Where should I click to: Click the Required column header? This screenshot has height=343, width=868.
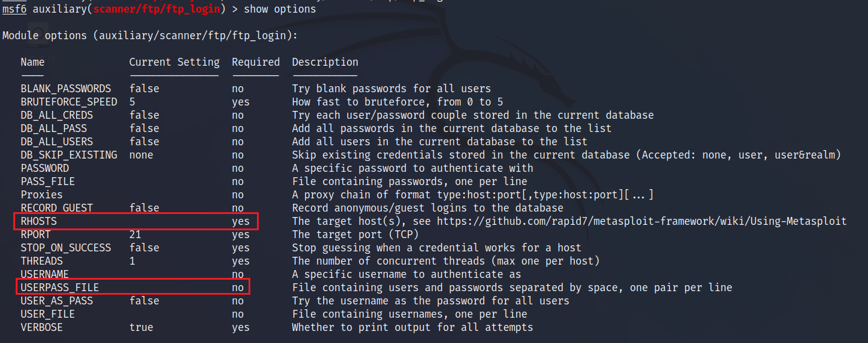[x=256, y=62]
